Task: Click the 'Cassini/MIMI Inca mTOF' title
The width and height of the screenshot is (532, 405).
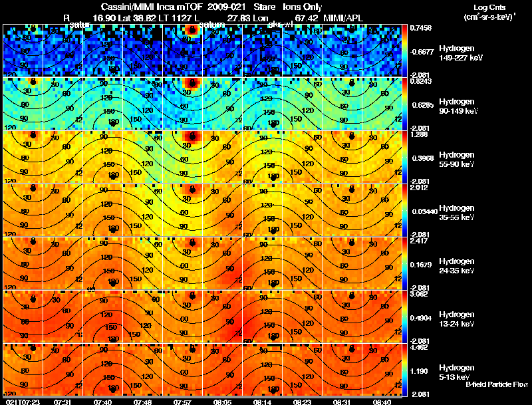Action: (x=152, y=7)
